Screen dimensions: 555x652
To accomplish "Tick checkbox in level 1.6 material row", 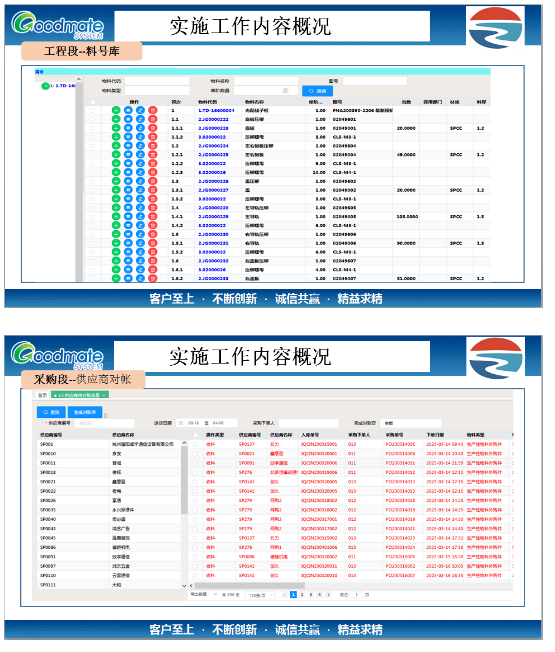I will [93, 261].
